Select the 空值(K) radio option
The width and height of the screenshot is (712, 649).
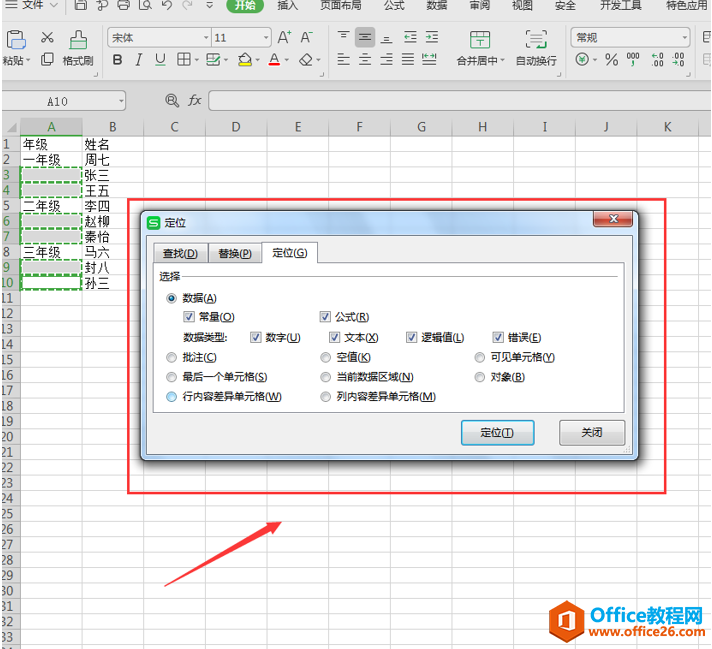click(x=326, y=357)
